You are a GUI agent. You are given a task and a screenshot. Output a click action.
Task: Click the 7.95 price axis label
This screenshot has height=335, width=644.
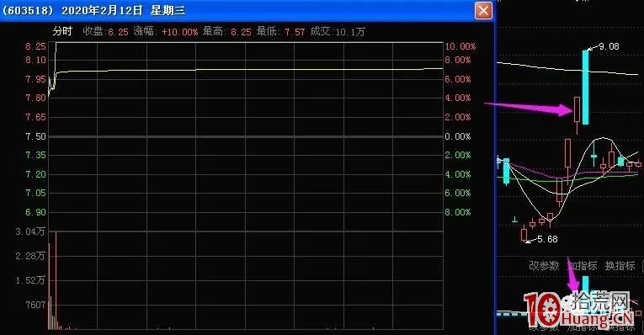[35, 79]
